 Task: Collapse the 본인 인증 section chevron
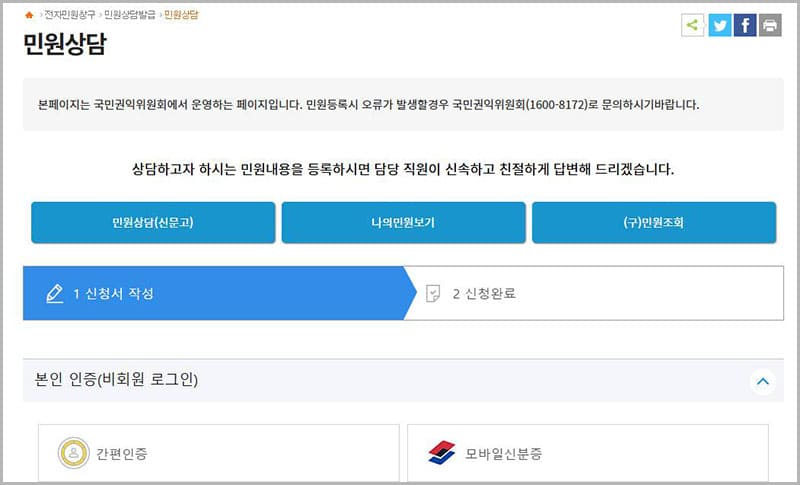[x=762, y=381]
